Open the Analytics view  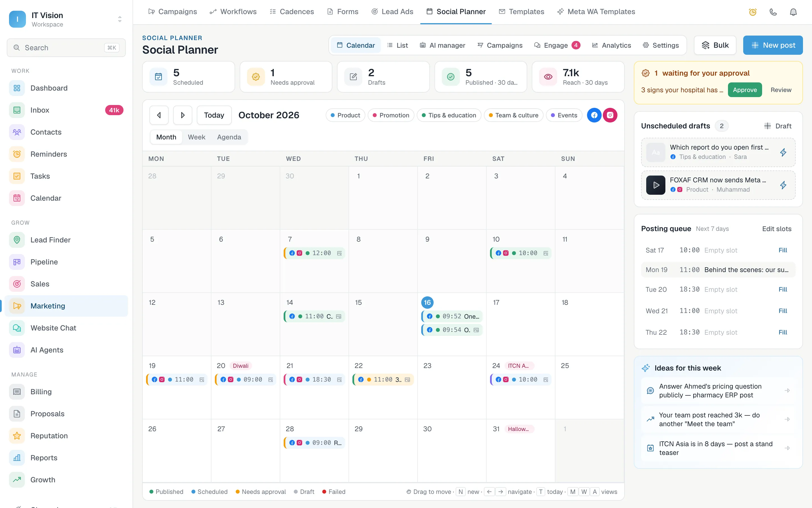click(611, 45)
